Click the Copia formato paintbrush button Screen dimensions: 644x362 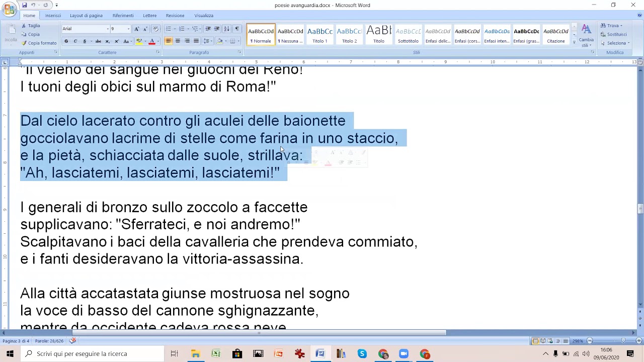pyautogui.click(x=39, y=43)
